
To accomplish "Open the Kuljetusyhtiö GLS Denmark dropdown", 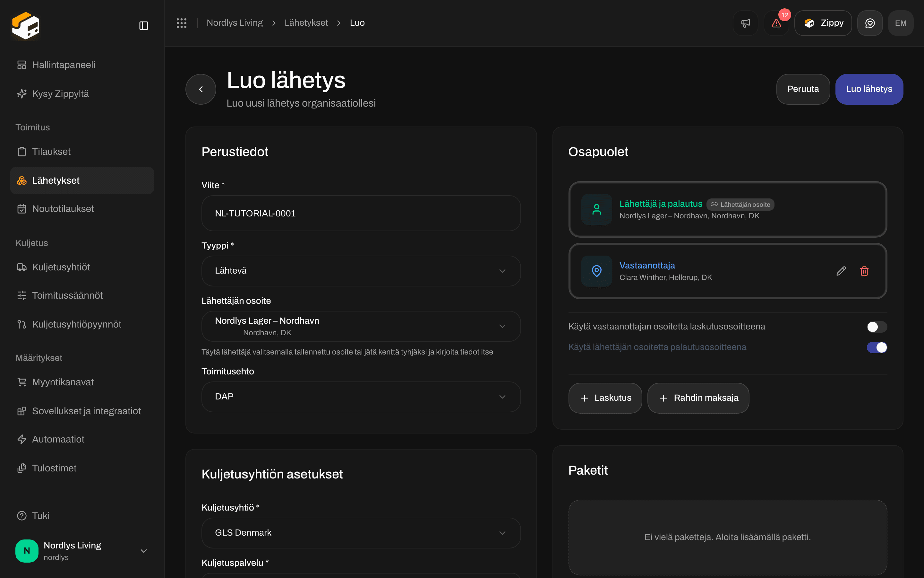I will click(361, 533).
